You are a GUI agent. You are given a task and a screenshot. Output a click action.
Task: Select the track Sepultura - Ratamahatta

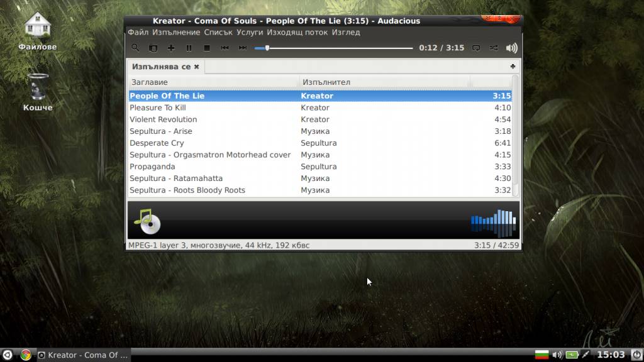tap(320, 178)
